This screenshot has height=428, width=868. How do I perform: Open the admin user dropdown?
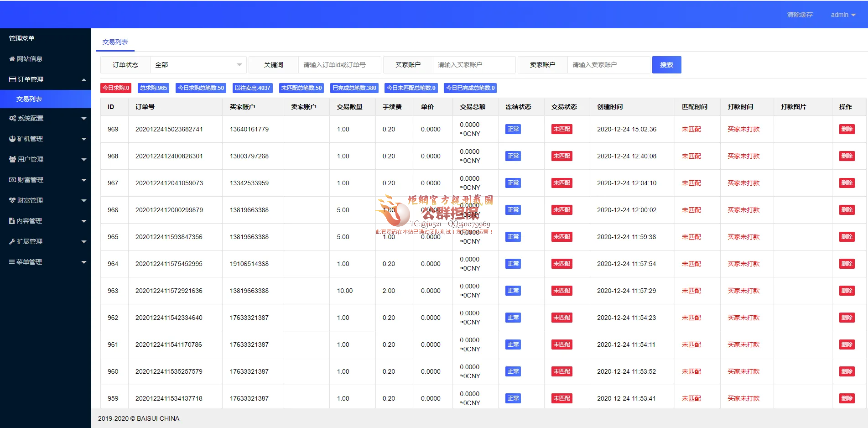point(842,15)
